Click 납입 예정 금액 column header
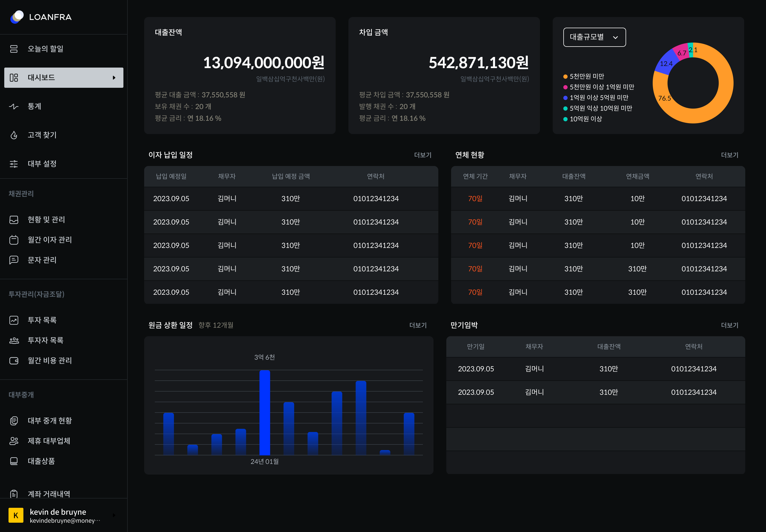 pos(291,176)
